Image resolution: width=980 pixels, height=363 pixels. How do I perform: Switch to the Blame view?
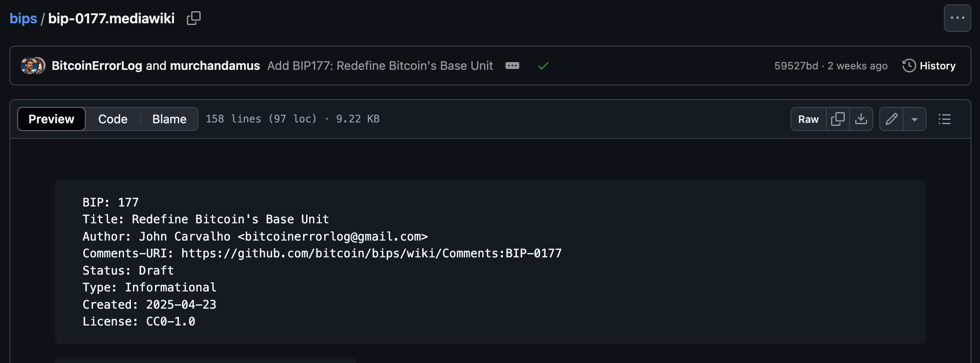click(169, 119)
